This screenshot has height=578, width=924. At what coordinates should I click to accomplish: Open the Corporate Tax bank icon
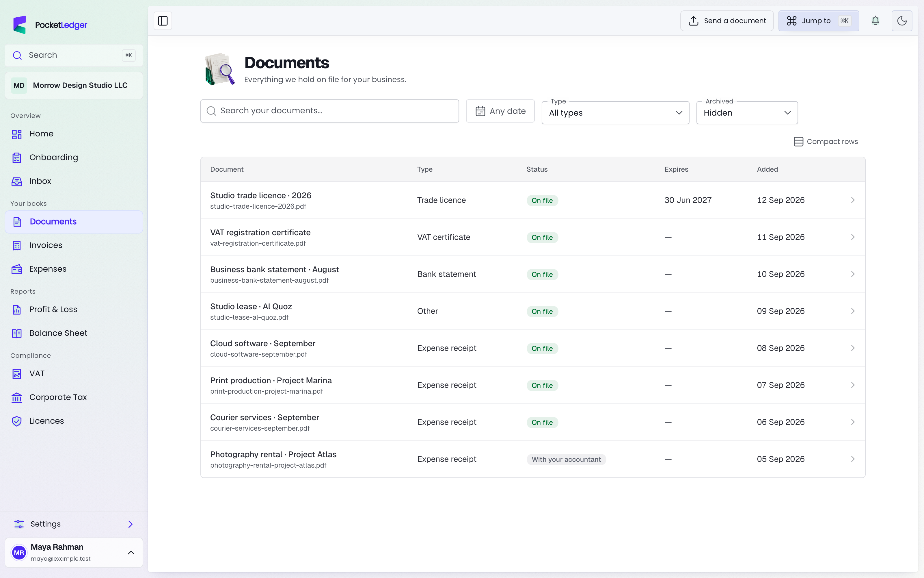coord(17,398)
